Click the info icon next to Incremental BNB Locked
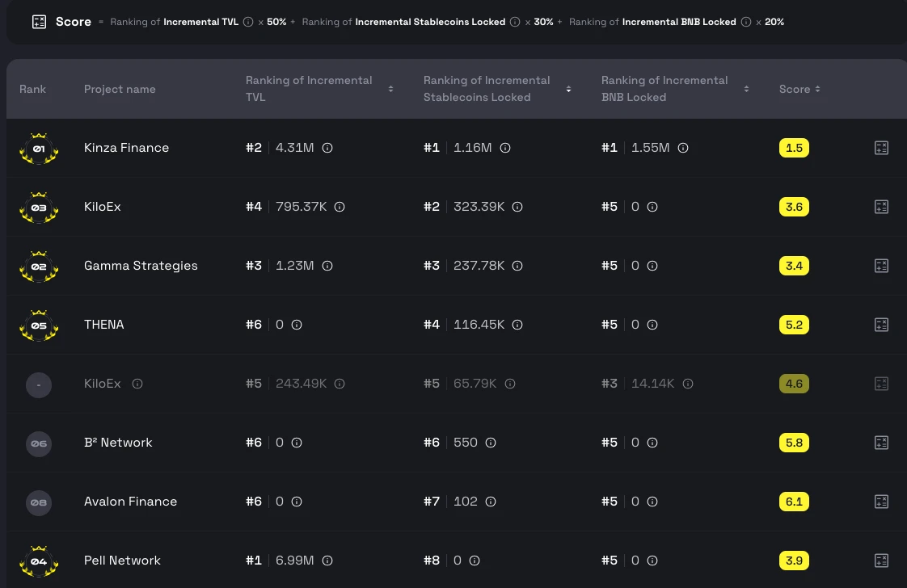907x588 pixels. point(746,22)
